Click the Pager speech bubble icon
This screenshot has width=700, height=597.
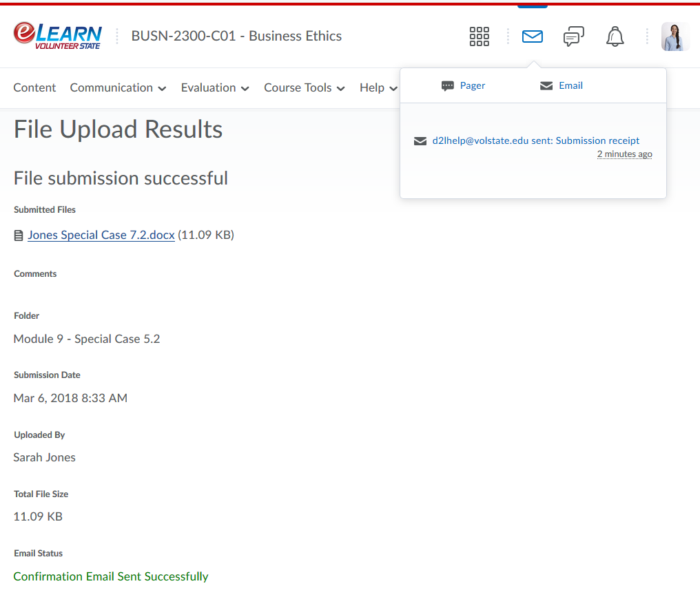(x=448, y=86)
